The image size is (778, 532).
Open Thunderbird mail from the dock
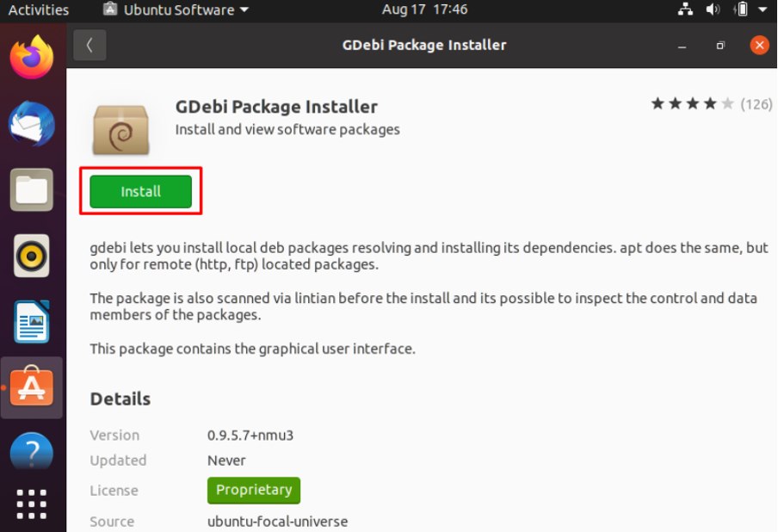pos(32,124)
